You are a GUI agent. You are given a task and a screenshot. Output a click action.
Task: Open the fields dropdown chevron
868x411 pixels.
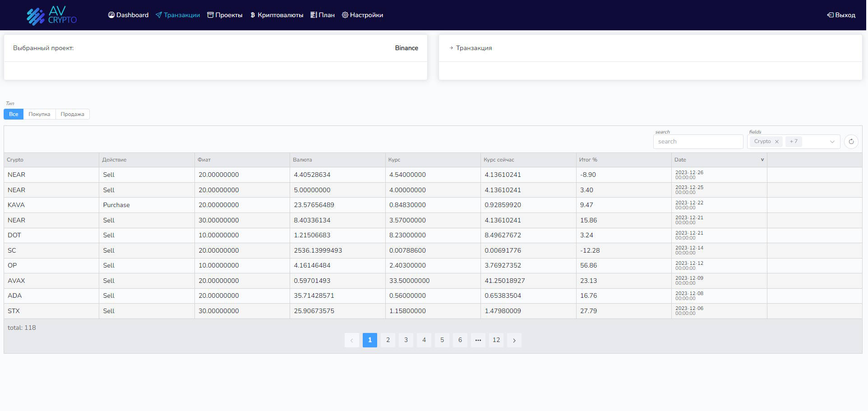pos(832,141)
